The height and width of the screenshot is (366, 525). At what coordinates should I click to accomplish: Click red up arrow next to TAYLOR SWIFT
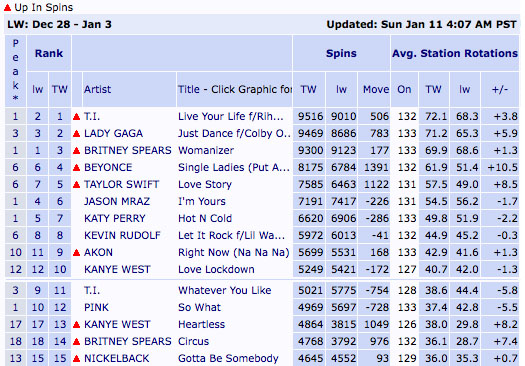(76, 185)
